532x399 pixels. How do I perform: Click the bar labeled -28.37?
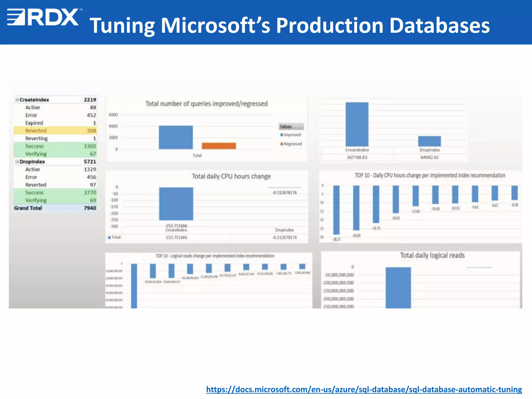pyautogui.click(x=336, y=210)
